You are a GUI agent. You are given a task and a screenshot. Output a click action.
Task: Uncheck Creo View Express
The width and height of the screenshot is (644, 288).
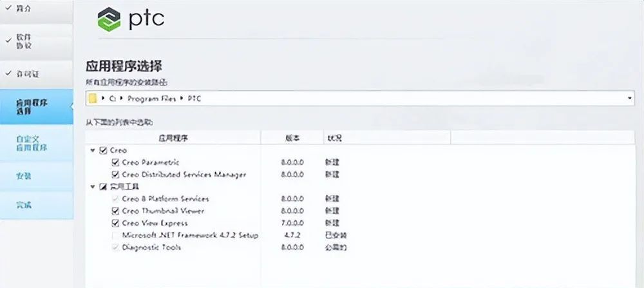coord(115,223)
